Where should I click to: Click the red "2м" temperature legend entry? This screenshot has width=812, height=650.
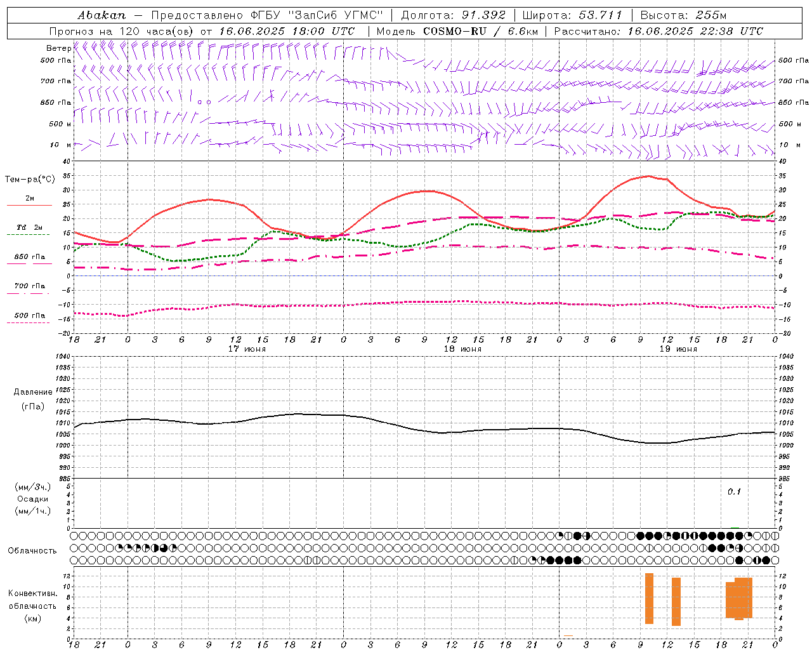click(30, 199)
